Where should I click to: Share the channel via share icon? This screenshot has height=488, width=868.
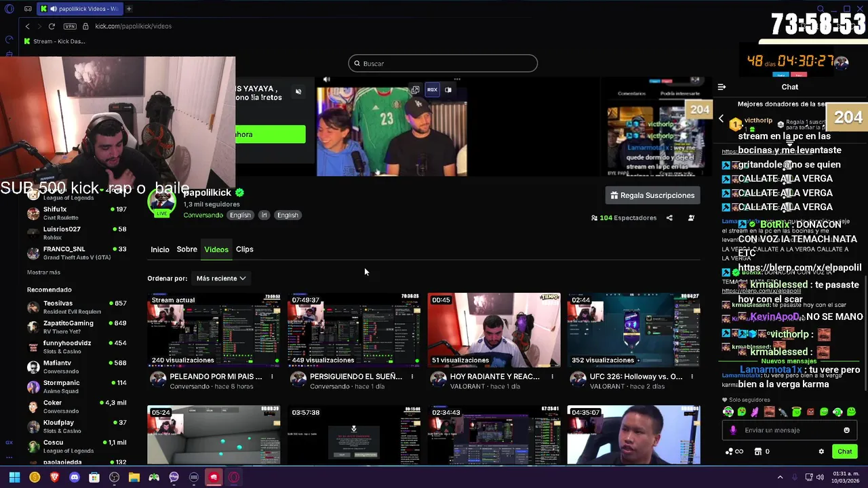(669, 218)
